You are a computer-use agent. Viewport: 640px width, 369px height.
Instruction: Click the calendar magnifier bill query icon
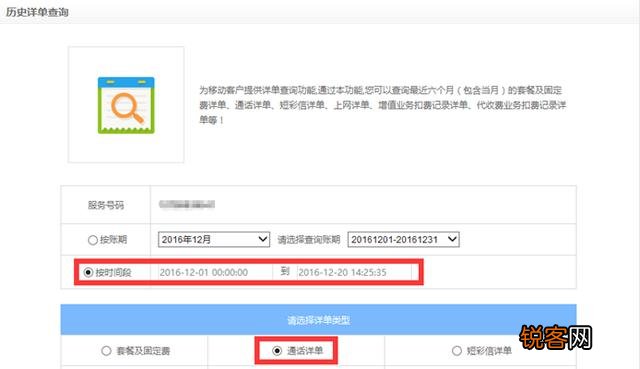[x=126, y=105]
